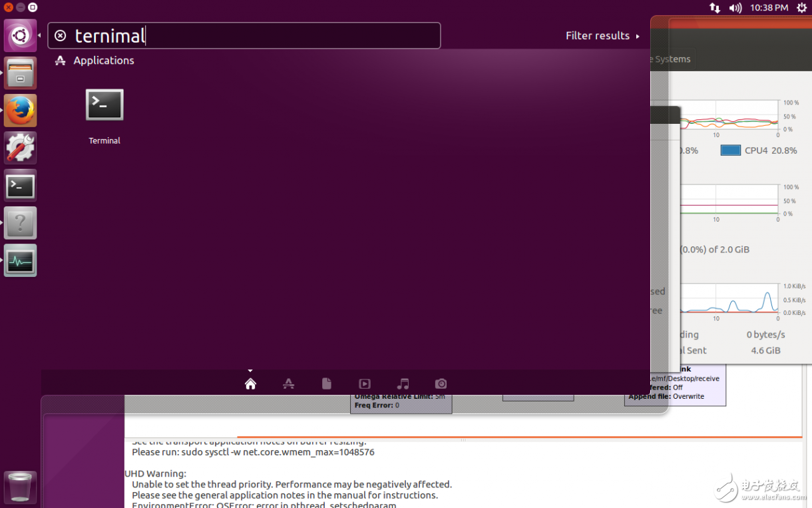Open the system gear session menu

coord(801,8)
